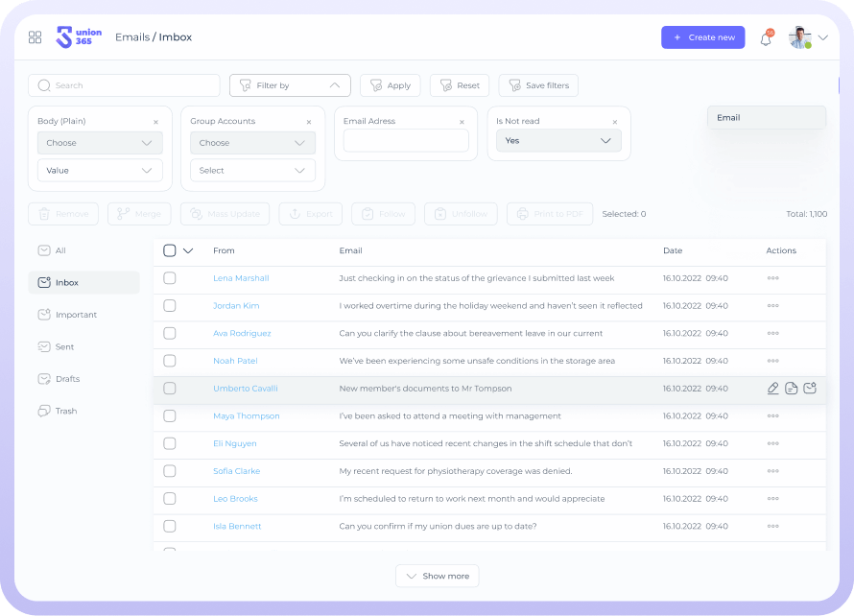This screenshot has height=616, width=854.
Task: Open the Drafts folder
Action: pos(66,379)
